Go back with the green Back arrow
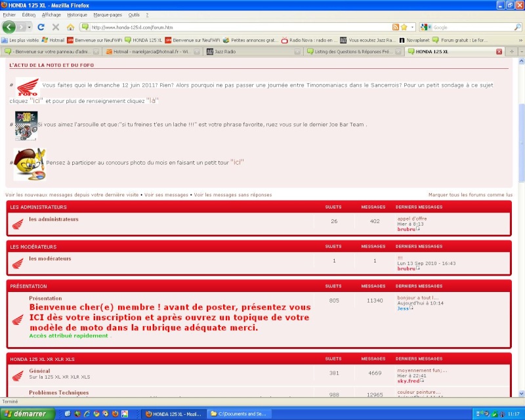Image resolution: width=525 pixels, height=420 pixels. tap(9, 27)
